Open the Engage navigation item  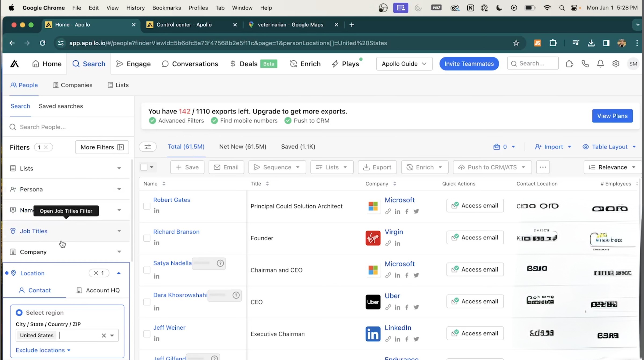[x=133, y=64]
